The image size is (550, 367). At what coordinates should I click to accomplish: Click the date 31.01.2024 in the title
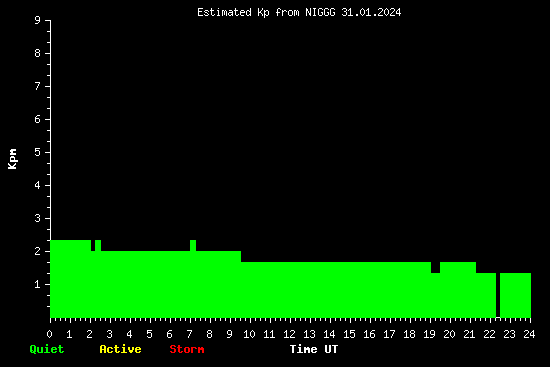371,13
